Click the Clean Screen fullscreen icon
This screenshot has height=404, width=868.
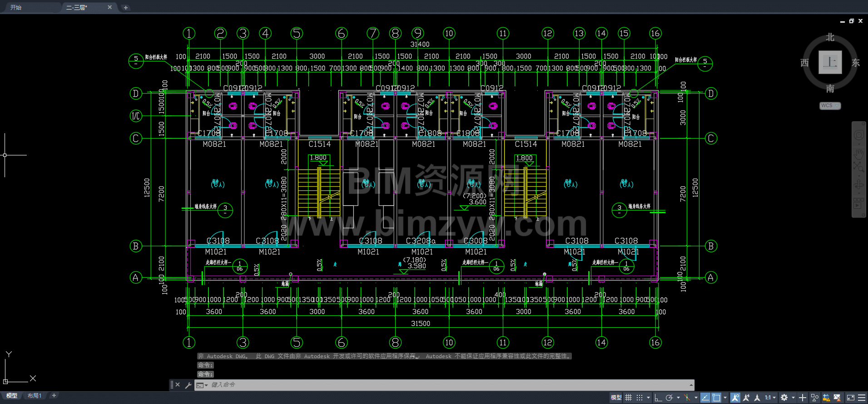(x=851, y=398)
